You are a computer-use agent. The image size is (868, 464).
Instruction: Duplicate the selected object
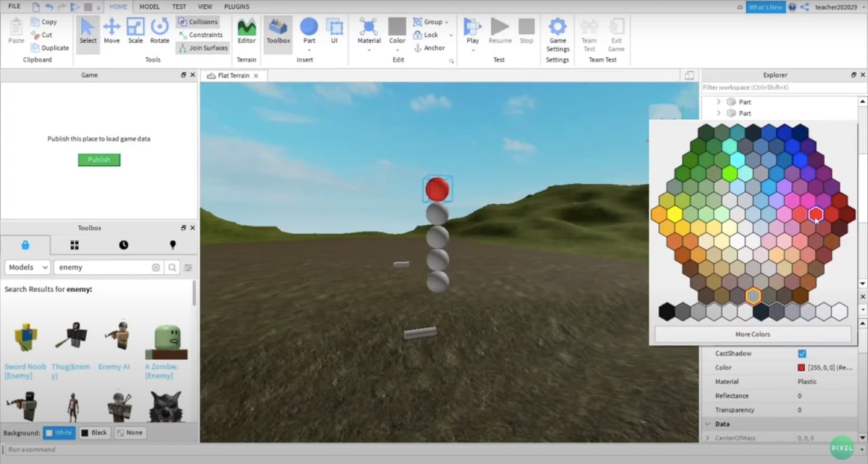point(49,48)
